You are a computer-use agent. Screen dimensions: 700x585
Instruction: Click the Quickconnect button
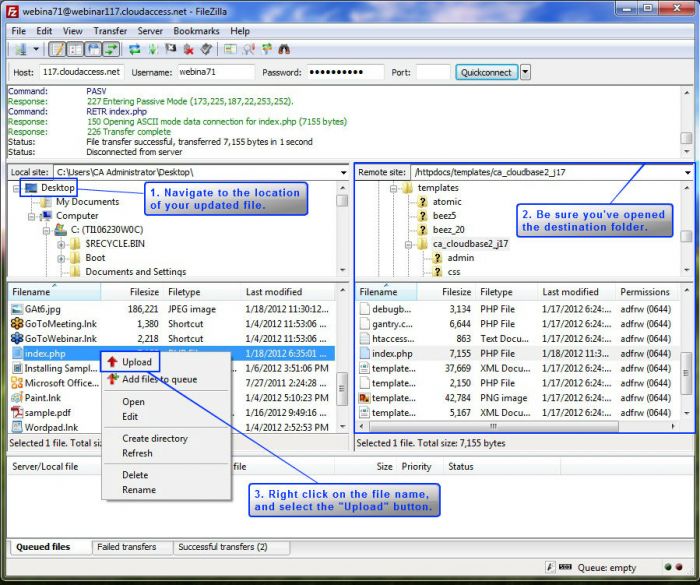(x=486, y=72)
